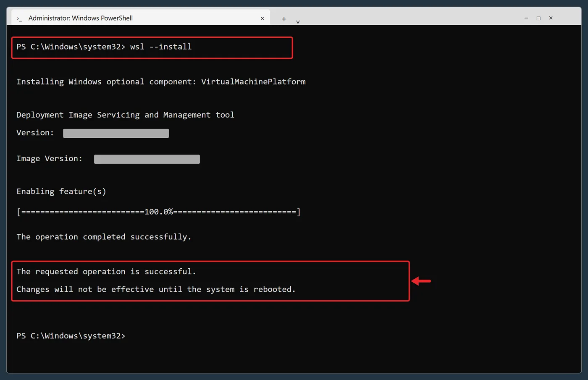
Task: Click 'Installing Windows optional component' line
Action: 161,81
